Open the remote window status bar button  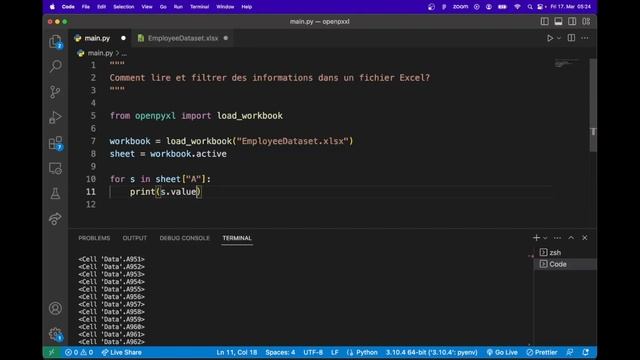(x=51, y=352)
